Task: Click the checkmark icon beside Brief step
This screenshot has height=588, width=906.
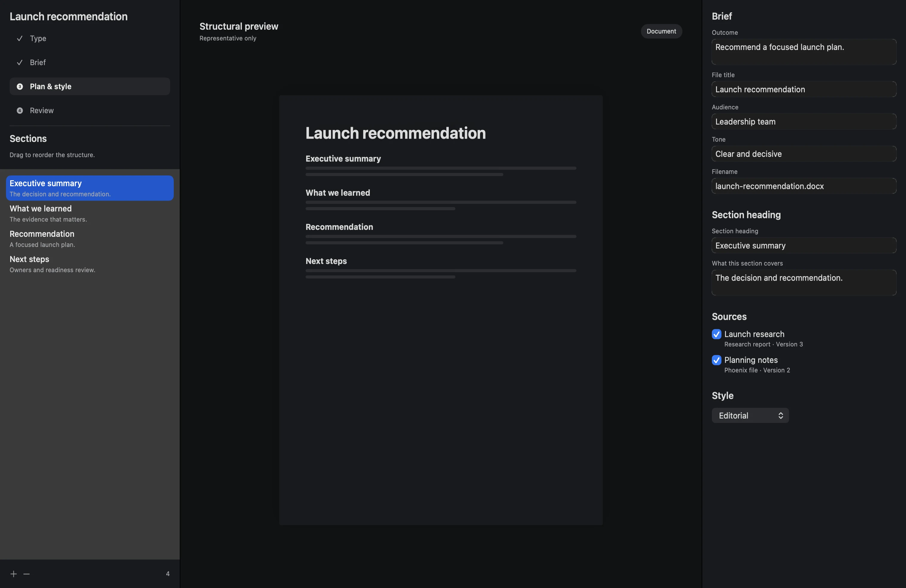Action: pos(20,62)
